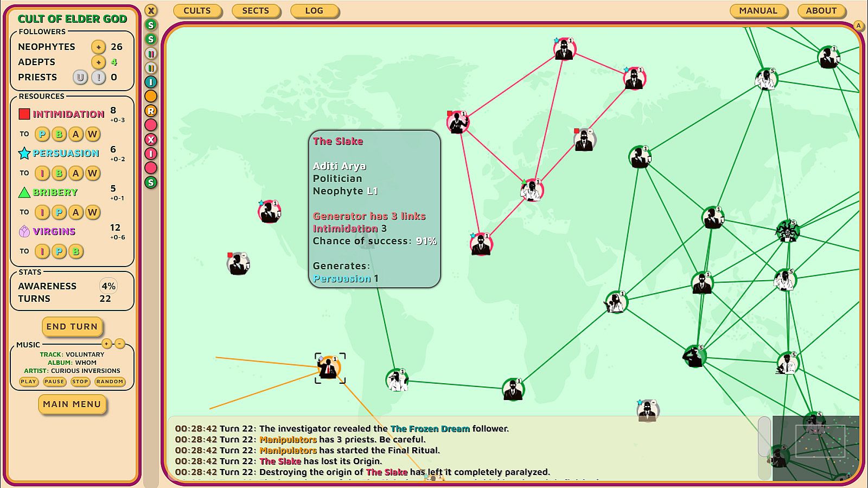Screen dimensions: 868x488
Task: Pick a random music track
Action: (110, 382)
